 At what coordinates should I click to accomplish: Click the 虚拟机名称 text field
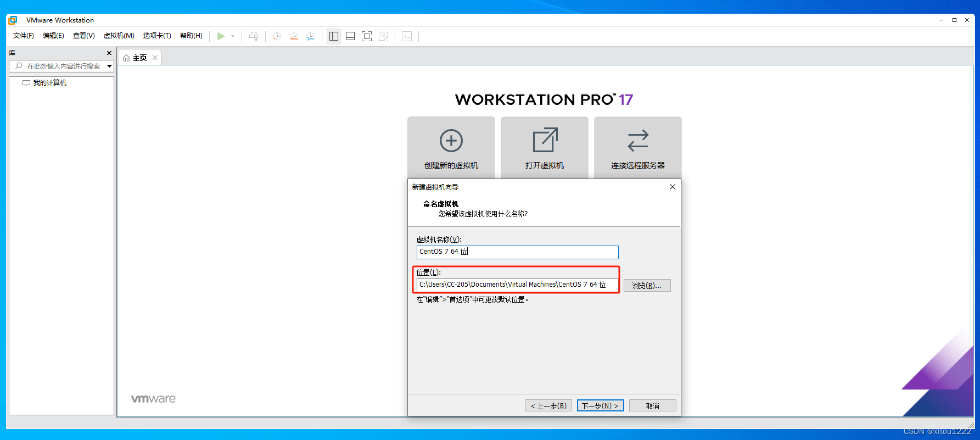(x=517, y=252)
